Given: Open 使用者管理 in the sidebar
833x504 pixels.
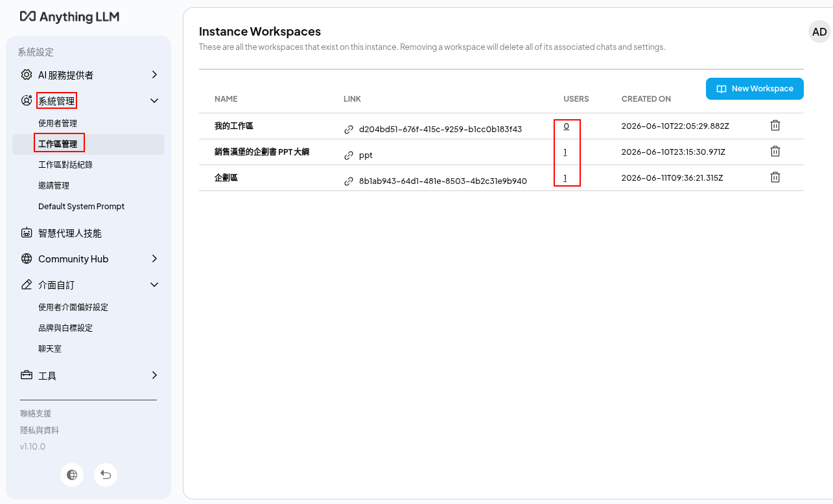Looking at the screenshot, I should (58, 123).
